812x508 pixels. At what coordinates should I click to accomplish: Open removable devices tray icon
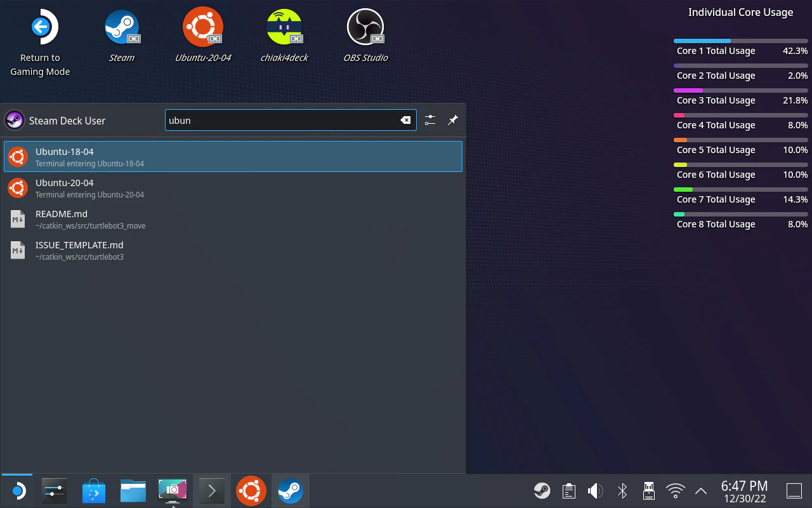(649, 490)
